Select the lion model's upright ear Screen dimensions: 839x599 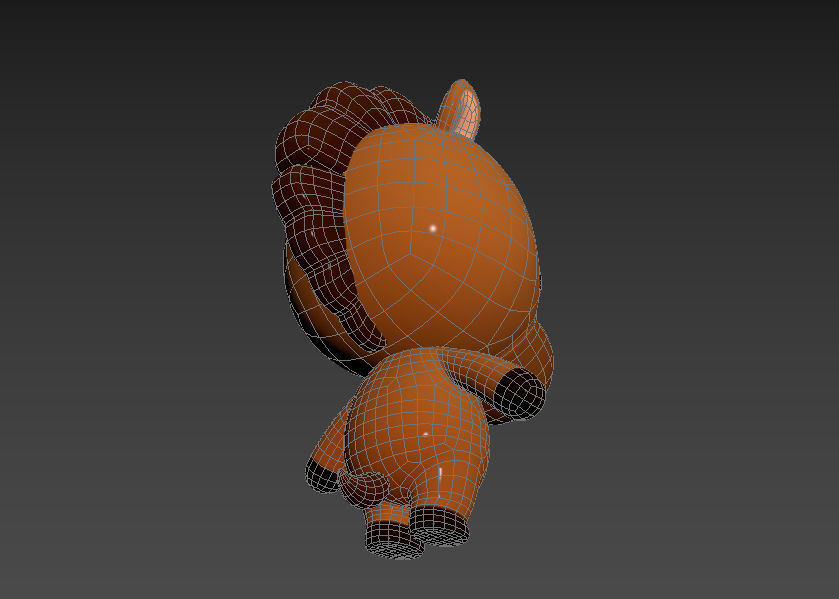[x=460, y=110]
